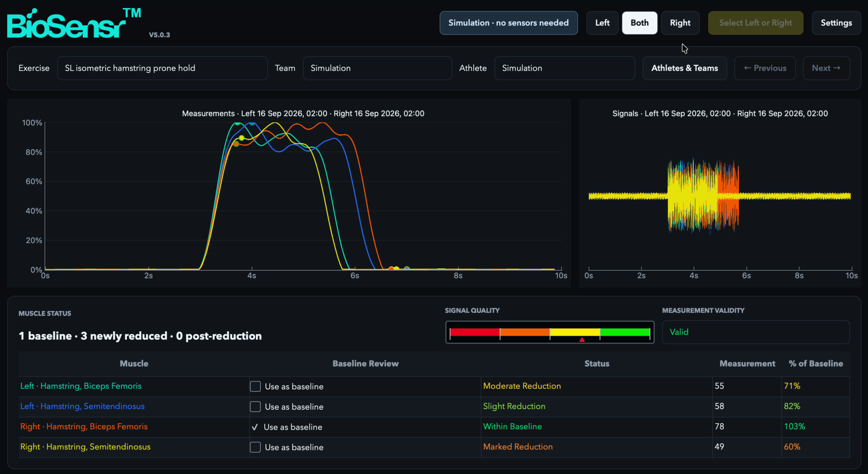This screenshot has width=868, height=474.
Task: Click the measurement value 55
Action: tap(719, 386)
